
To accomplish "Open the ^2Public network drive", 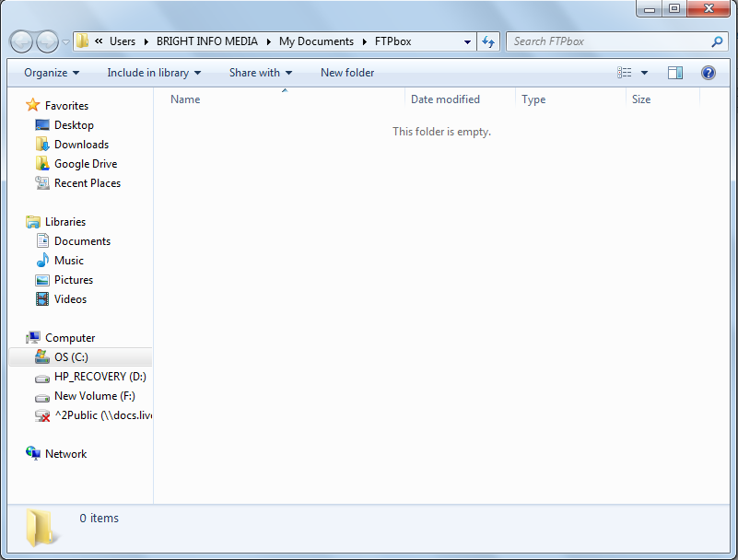I will [x=103, y=415].
